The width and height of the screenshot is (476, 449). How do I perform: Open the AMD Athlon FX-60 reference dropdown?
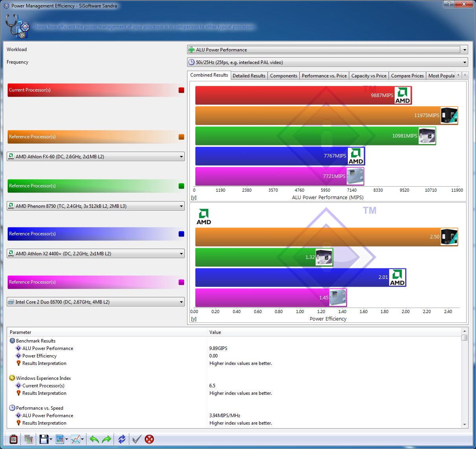click(x=96, y=156)
